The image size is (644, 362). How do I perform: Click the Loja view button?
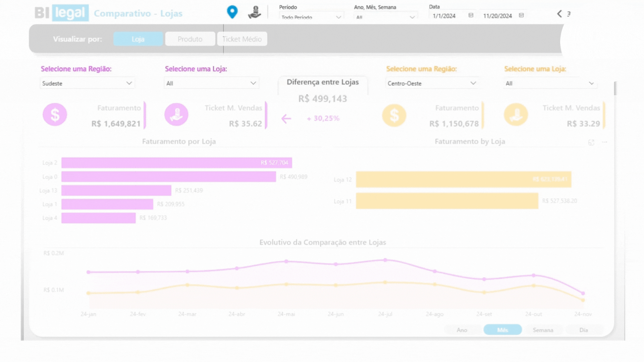click(x=138, y=39)
